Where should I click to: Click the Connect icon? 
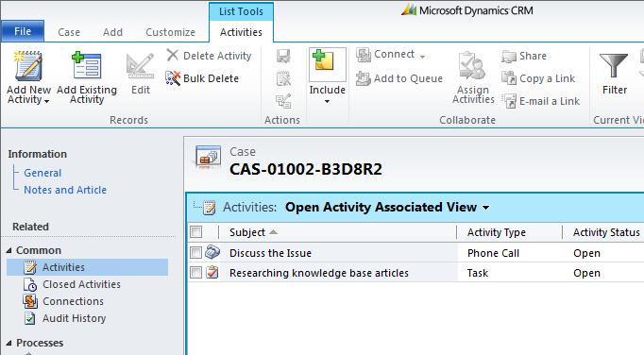[x=364, y=55]
